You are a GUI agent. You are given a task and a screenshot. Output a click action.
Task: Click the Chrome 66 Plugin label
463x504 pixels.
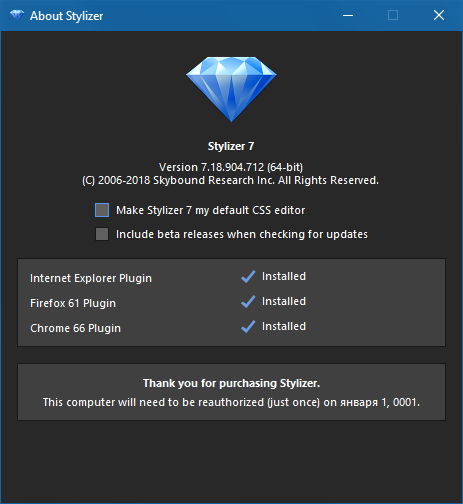(75, 328)
